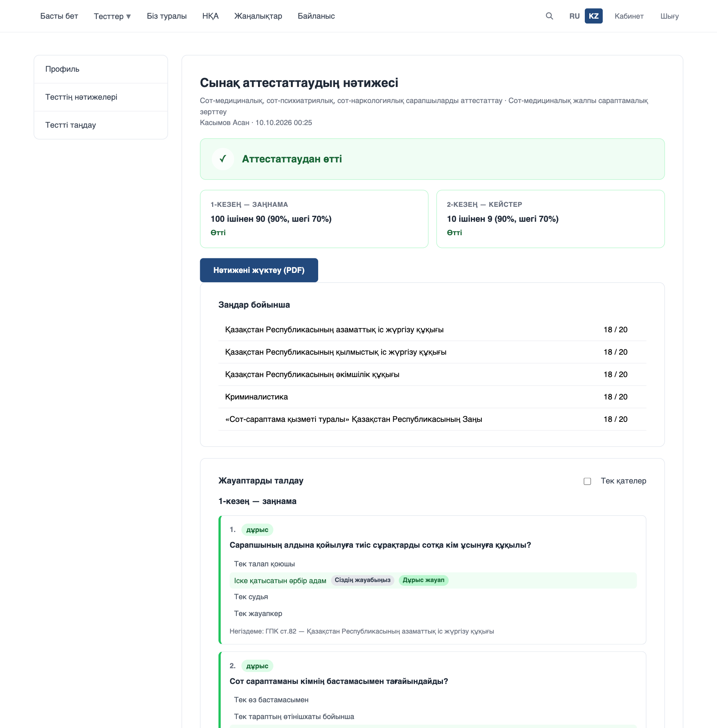Click the Сынақ аттестаттаудың нәтижесі title
The width and height of the screenshot is (717, 728).
(299, 83)
